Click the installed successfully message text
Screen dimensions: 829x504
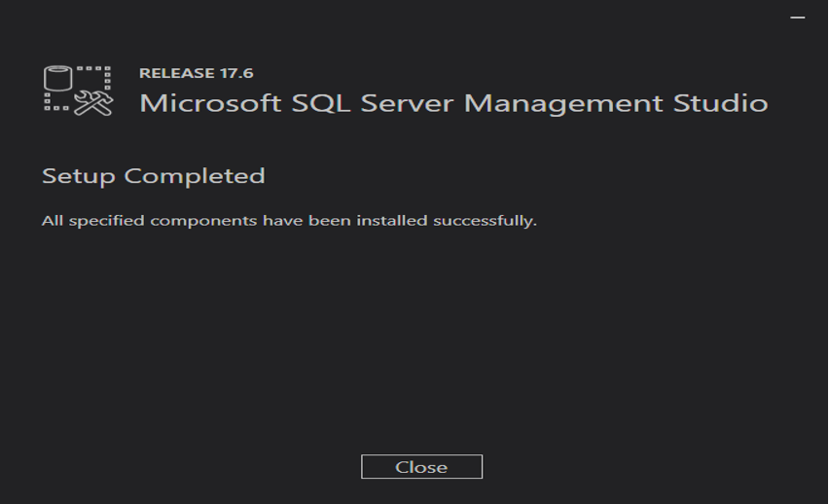pos(289,221)
